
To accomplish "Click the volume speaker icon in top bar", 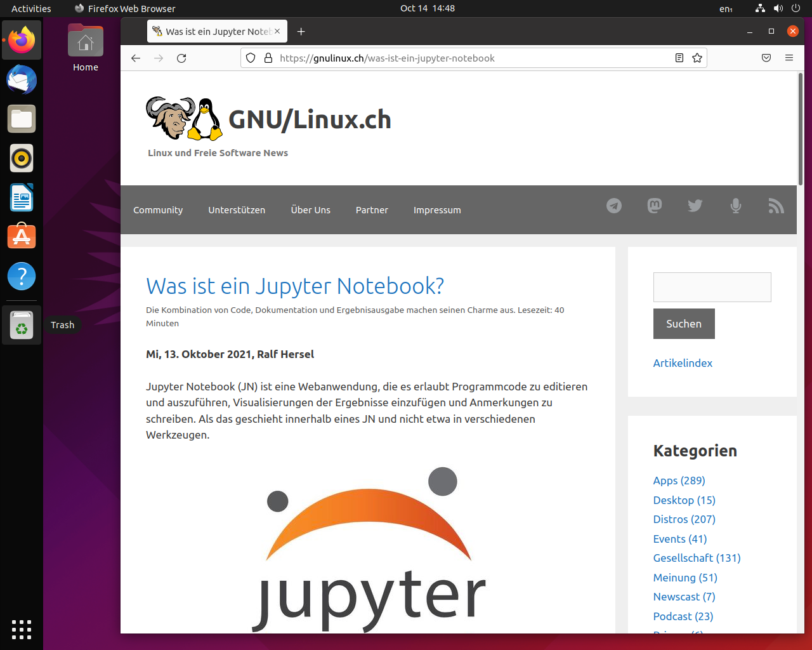I will tap(778, 8).
